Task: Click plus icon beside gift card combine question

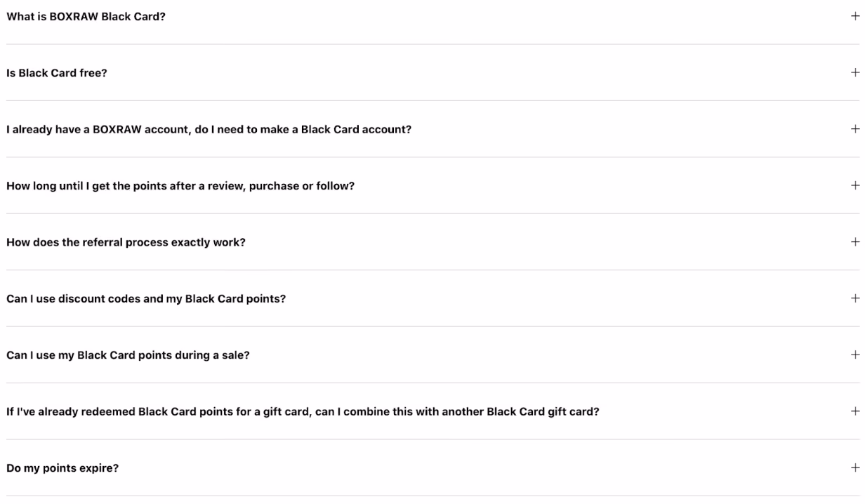Action: pyautogui.click(x=854, y=411)
